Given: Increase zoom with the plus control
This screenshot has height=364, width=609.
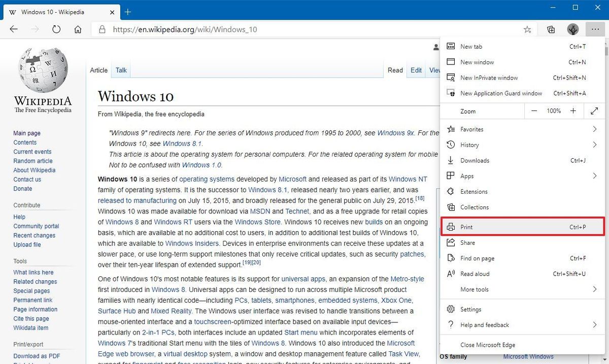Looking at the screenshot, I should coord(573,111).
